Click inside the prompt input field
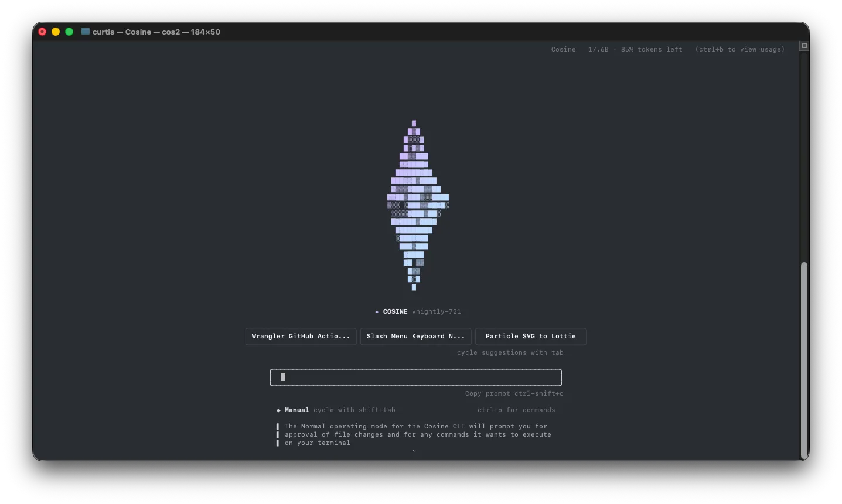The image size is (842, 504). pyautogui.click(x=415, y=377)
